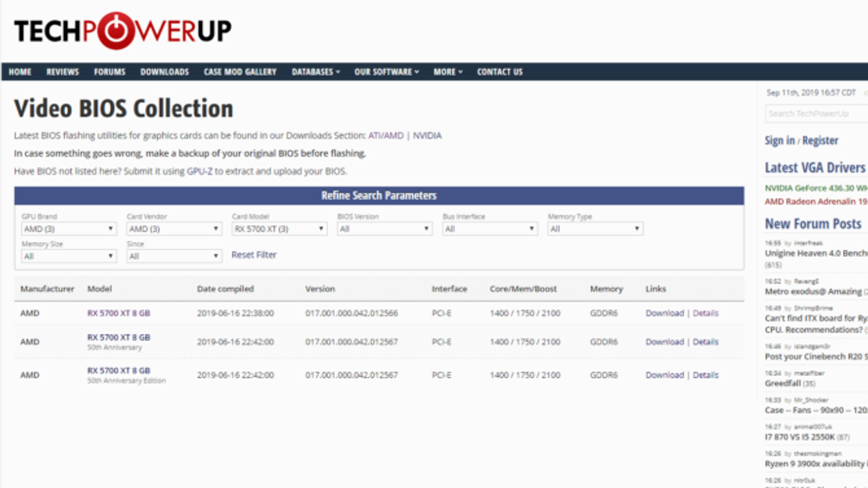The image size is (868, 488).
Task: Open RX 5700 XT 50th Anniversary Edition model
Action: coord(119,371)
